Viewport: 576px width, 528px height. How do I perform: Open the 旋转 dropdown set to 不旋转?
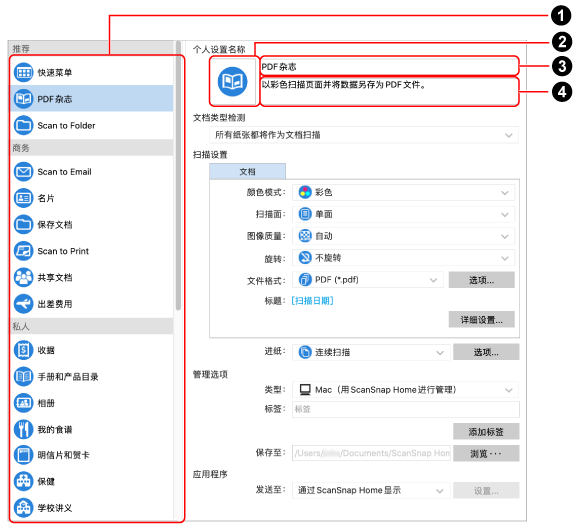[x=403, y=258]
